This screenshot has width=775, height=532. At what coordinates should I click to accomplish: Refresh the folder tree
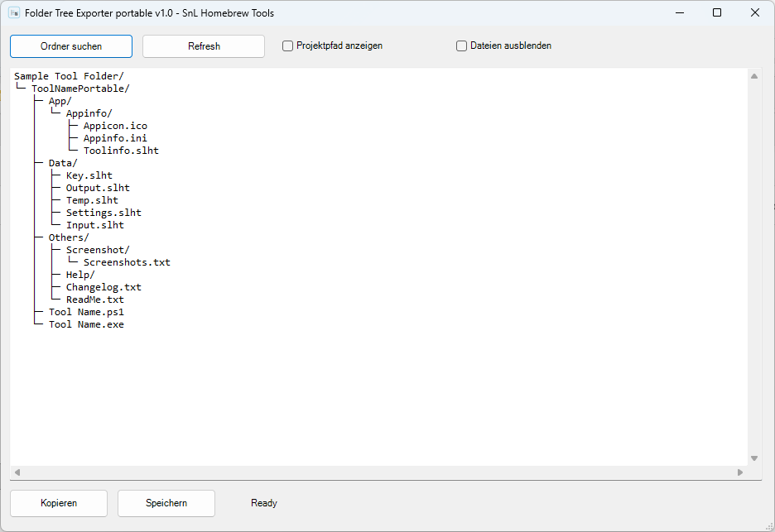pos(204,46)
